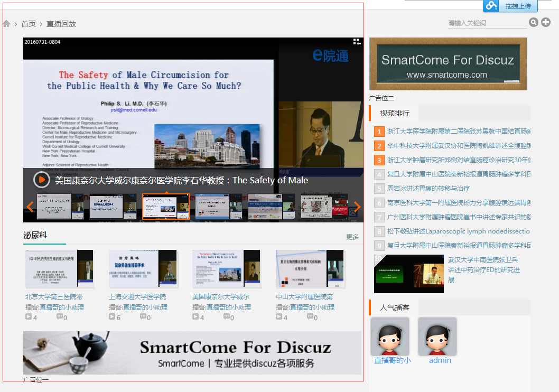
Task: Open the 上海交通大学医学院 title link
Action: point(137,297)
